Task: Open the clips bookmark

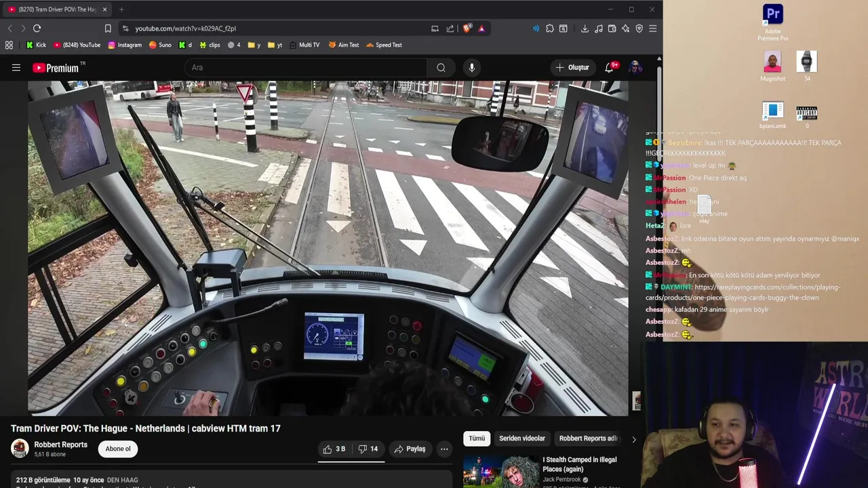Action: coord(210,45)
